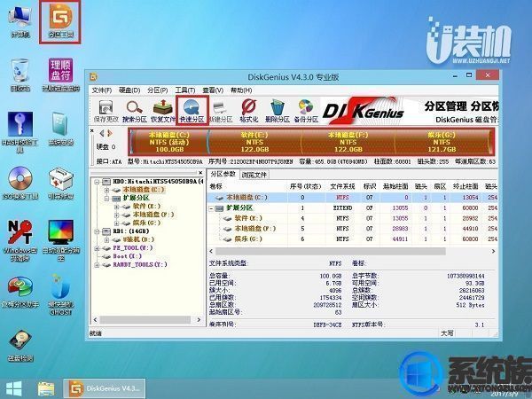Image resolution: width=532 pixels, height=399 pixels.
Task: Switch to the 浏览文件 tab
Action: click(x=254, y=175)
